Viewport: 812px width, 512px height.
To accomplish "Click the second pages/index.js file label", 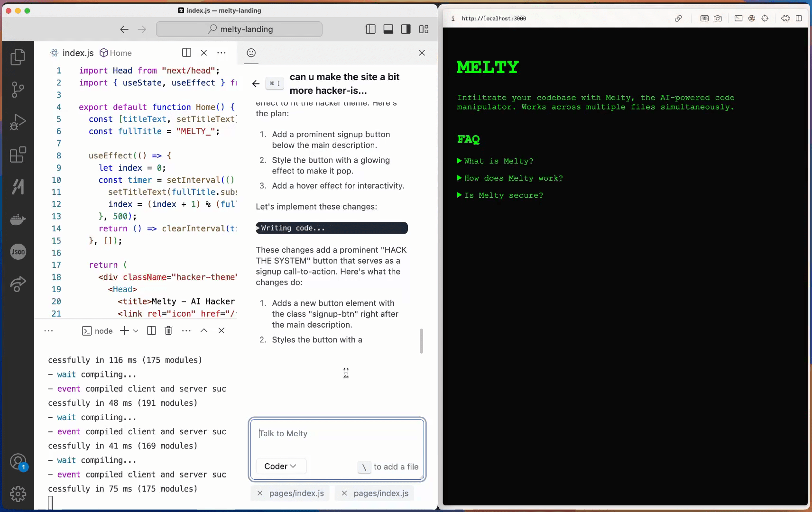I will (x=381, y=494).
